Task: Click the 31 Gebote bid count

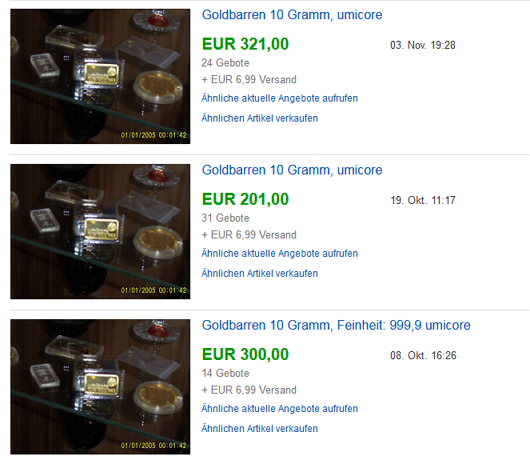Action: [x=225, y=218]
